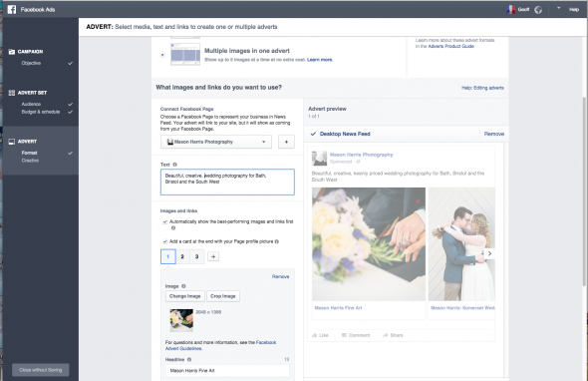Click info icon after Page profile picture
The image size is (588, 381).
tap(277, 241)
